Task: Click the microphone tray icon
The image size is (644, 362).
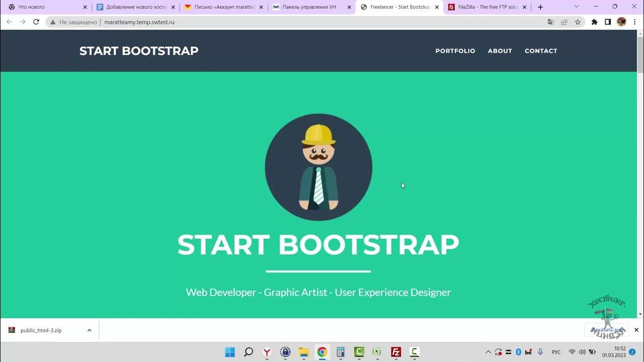Action: coord(540,352)
